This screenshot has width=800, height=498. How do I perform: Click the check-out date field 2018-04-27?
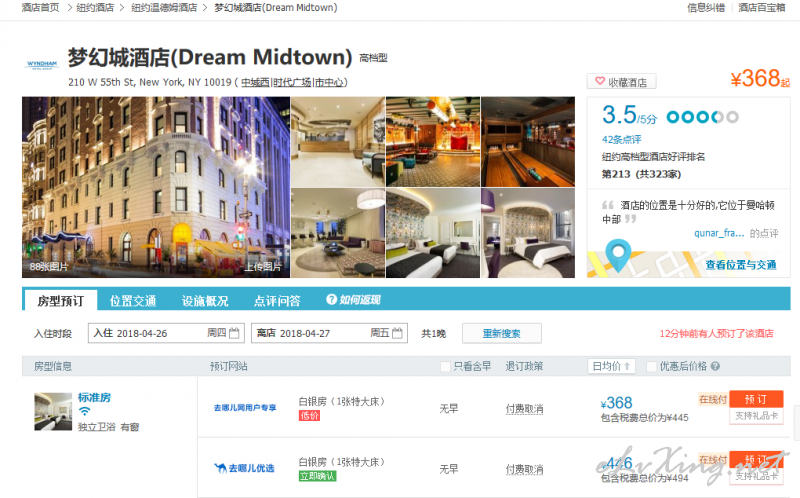click(329, 333)
